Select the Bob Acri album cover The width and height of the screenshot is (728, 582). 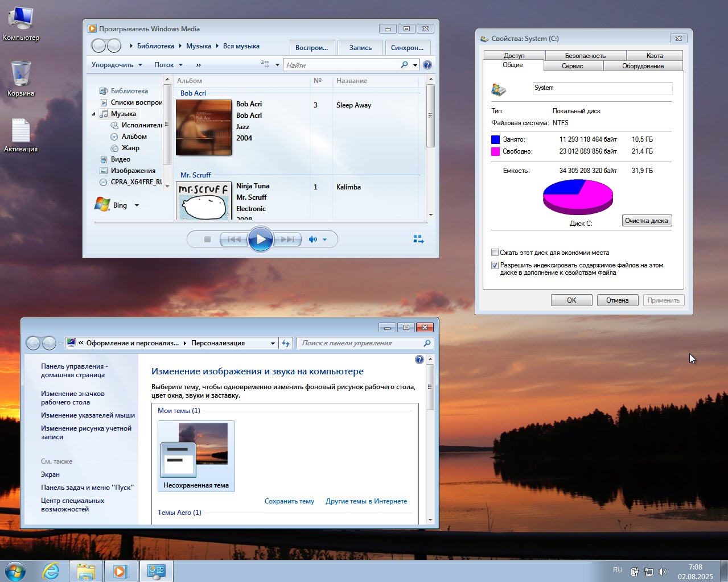(204, 127)
